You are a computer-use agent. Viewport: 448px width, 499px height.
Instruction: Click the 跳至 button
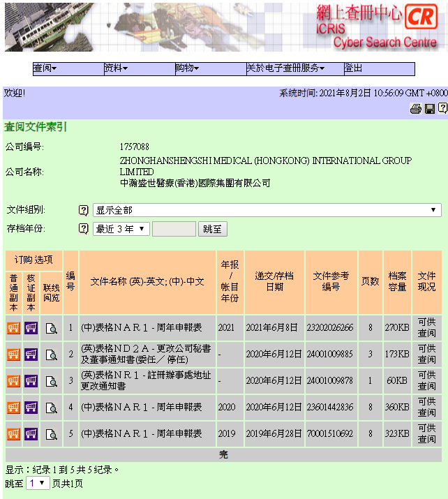click(213, 229)
